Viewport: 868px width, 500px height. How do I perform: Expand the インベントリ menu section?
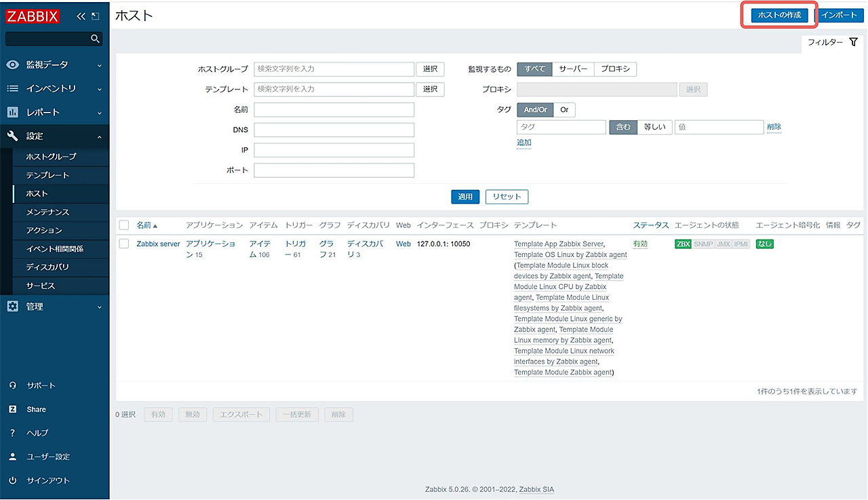[x=54, y=89]
